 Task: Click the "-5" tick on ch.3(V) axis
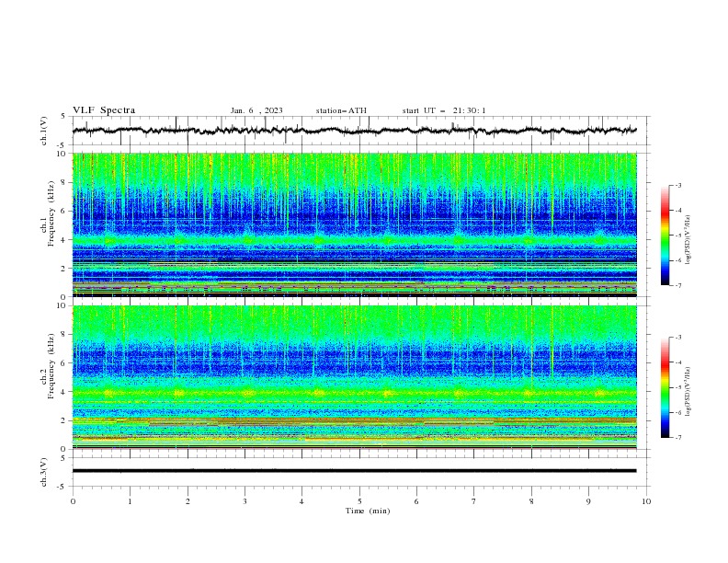[62, 487]
